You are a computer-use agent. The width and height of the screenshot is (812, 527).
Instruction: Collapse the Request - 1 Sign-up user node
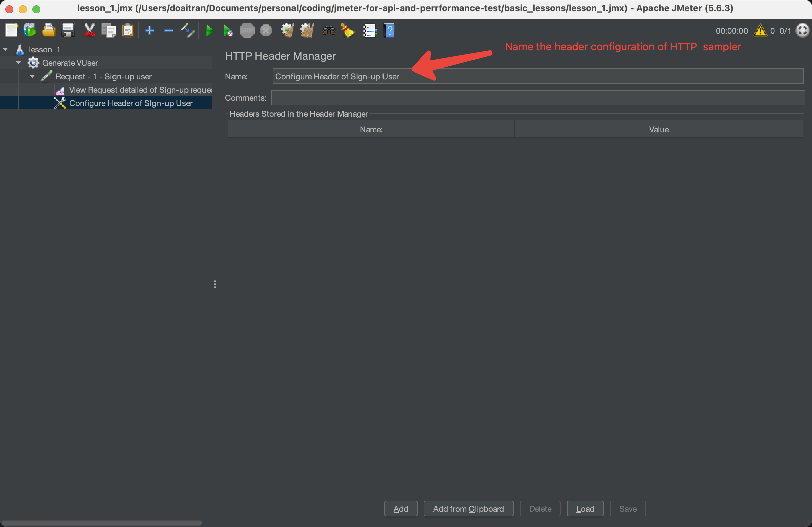coord(32,76)
